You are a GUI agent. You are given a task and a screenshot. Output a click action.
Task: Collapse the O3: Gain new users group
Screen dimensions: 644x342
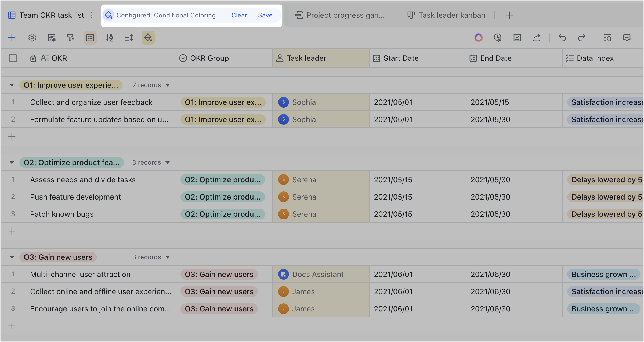point(12,257)
